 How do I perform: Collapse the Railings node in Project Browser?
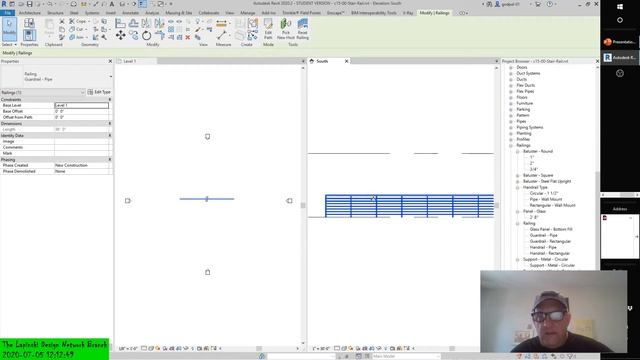(x=511, y=145)
